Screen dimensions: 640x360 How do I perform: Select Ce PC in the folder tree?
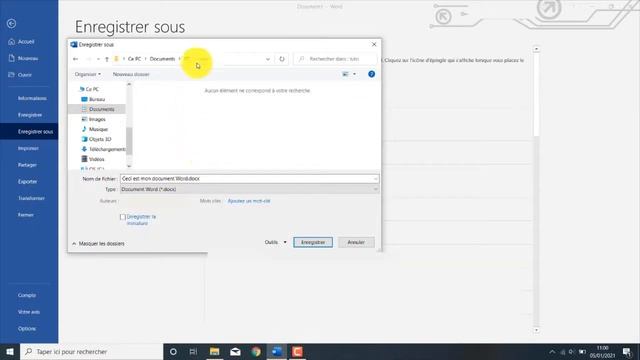pos(92,89)
